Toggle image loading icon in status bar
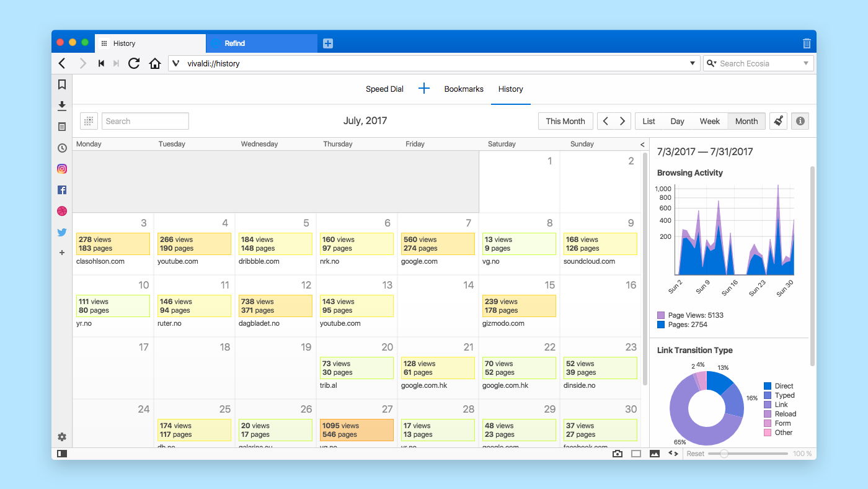Screen dimensions: 868x489 (655, 454)
